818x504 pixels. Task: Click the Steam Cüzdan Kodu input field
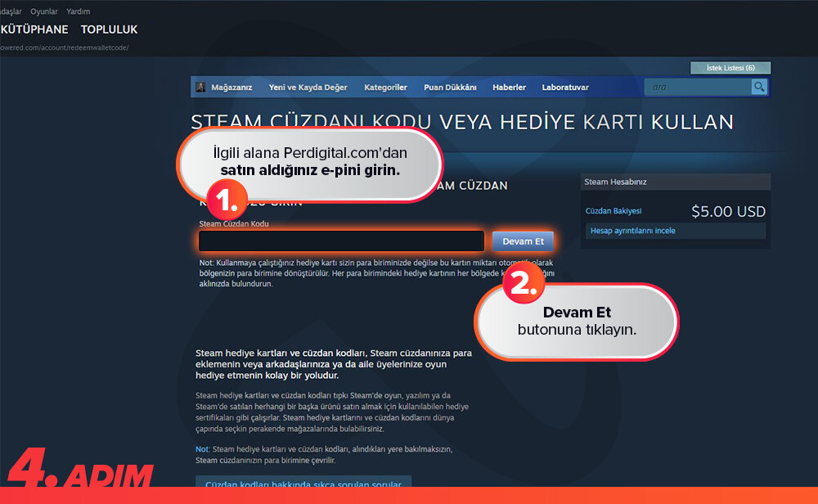341,241
